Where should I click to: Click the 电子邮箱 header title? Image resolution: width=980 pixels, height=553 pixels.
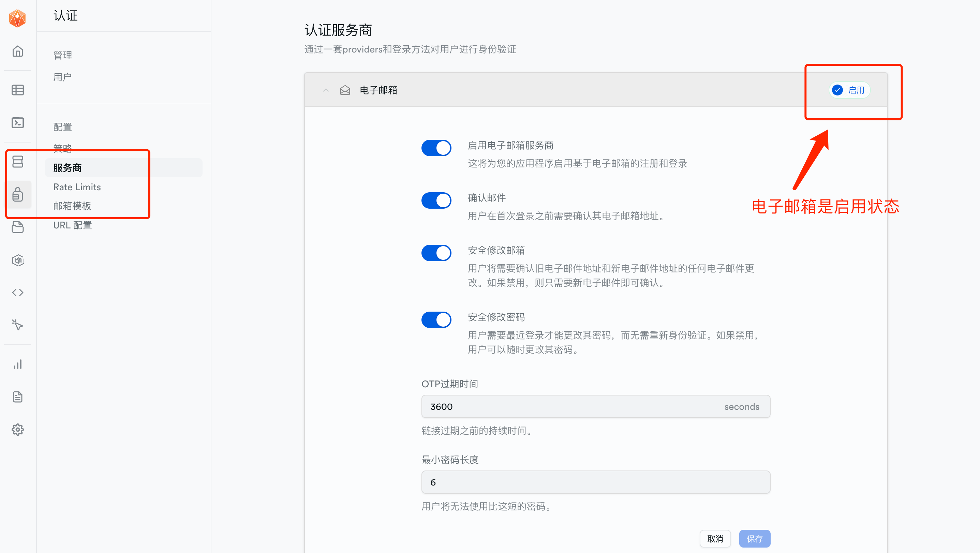378,90
